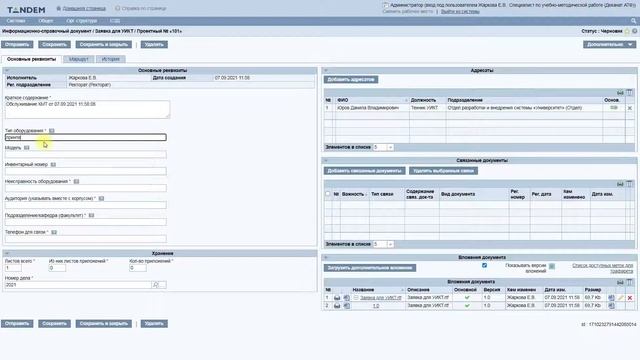Click the top Send button
Viewport: 640px width, 360px height.
tap(17, 44)
